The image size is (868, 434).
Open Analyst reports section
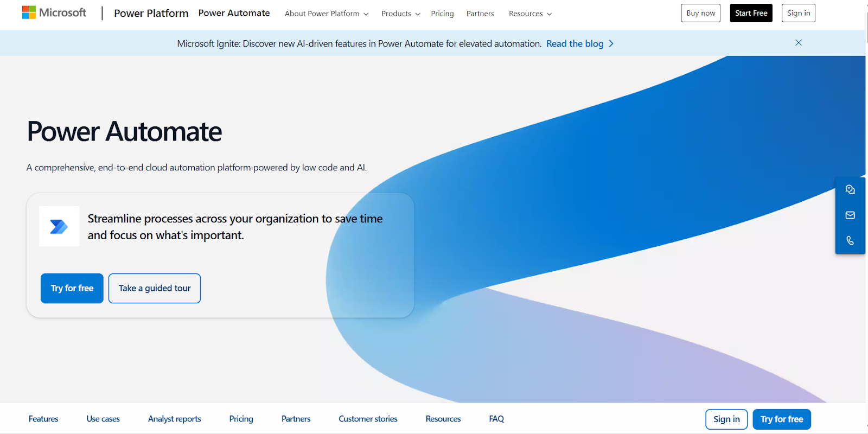[174, 419]
